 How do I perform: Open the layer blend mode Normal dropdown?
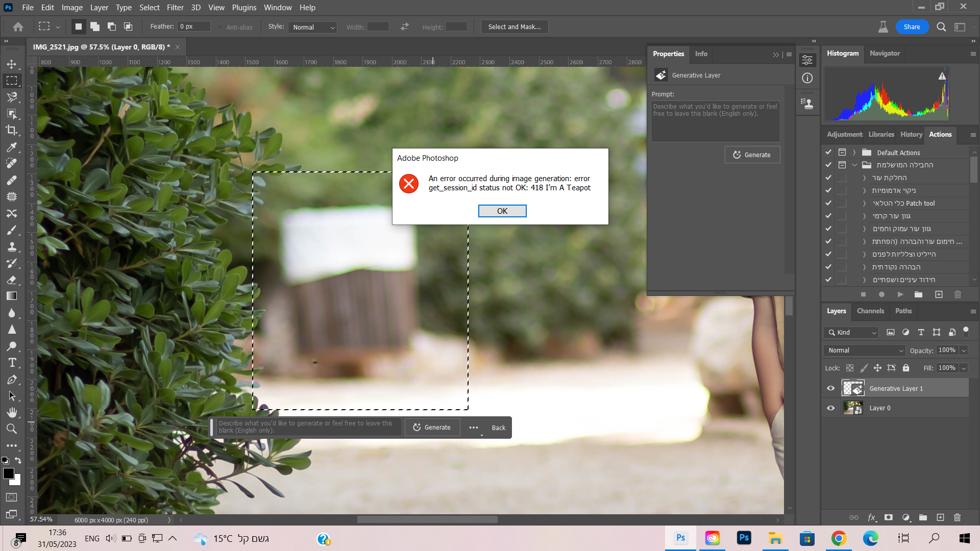click(x=865, y=350)
